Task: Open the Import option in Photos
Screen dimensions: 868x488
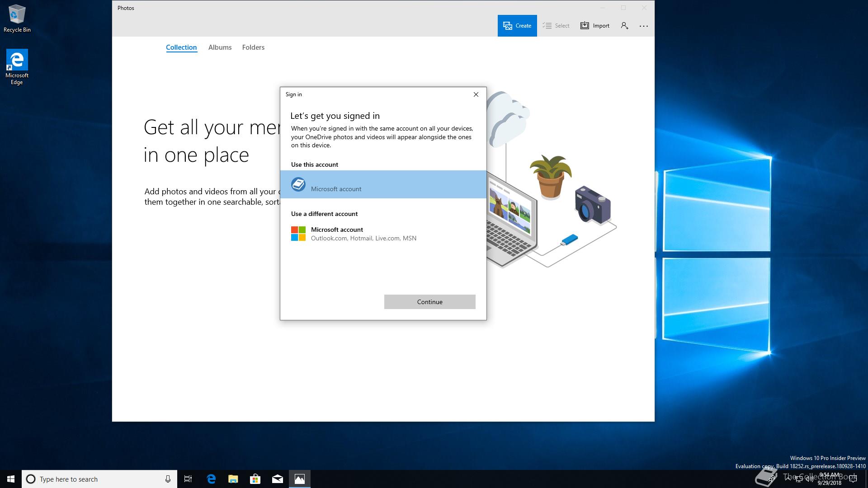Action: tap(595, 26)
